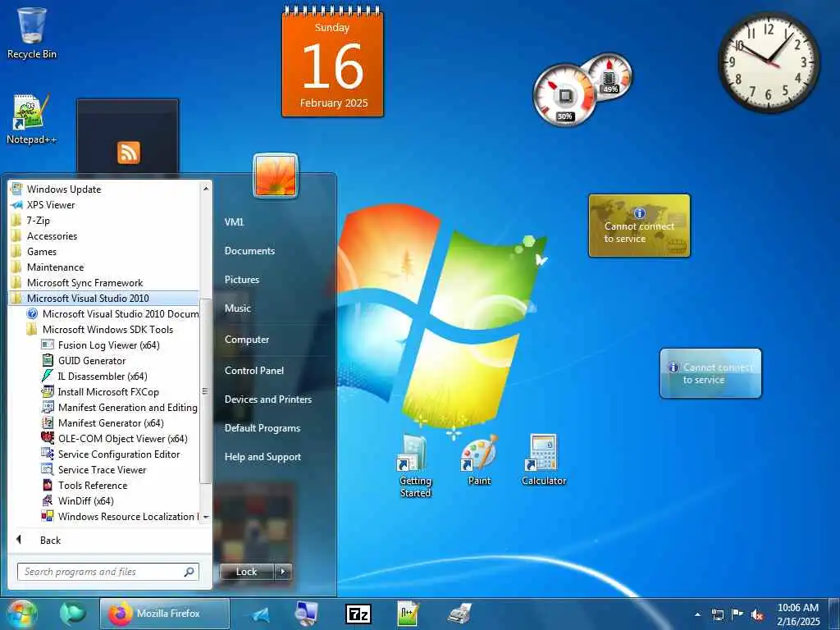Launch GUID Generator icon
This screenshot has height=630, width=840.
click(48, 361)
